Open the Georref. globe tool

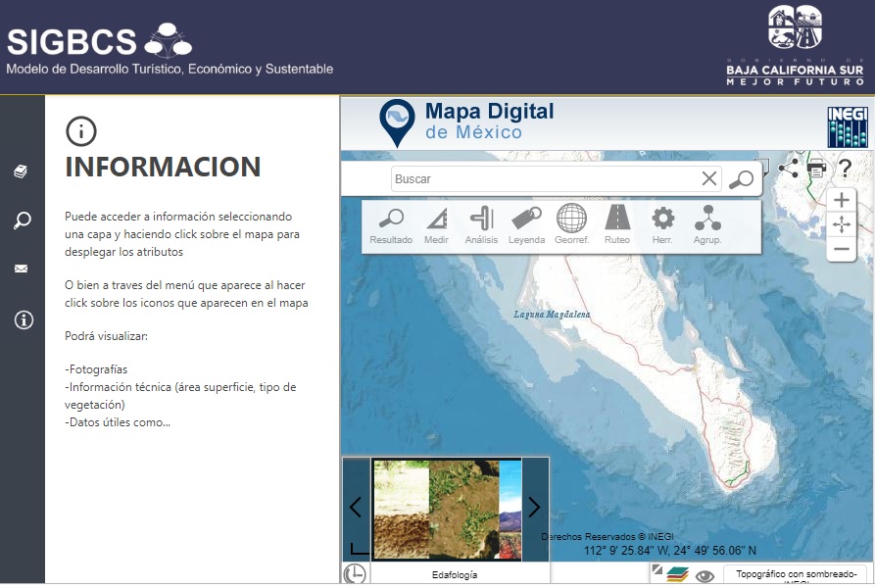pos(571,225)
